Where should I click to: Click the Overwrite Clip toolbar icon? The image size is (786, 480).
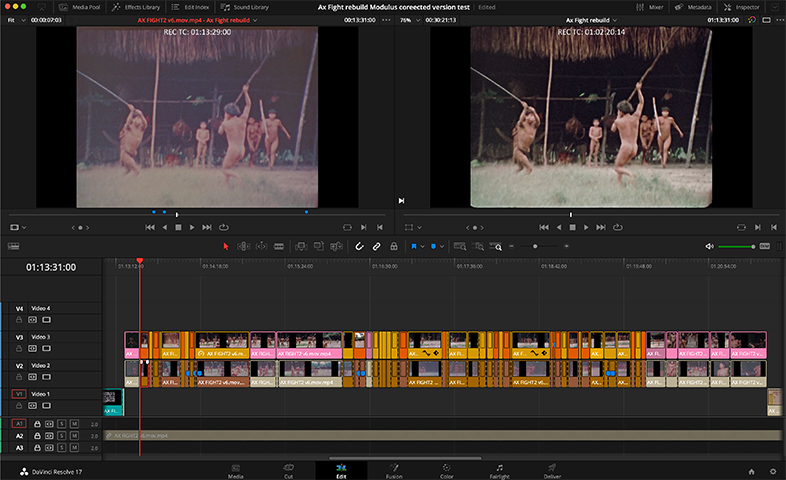(319, 246)
